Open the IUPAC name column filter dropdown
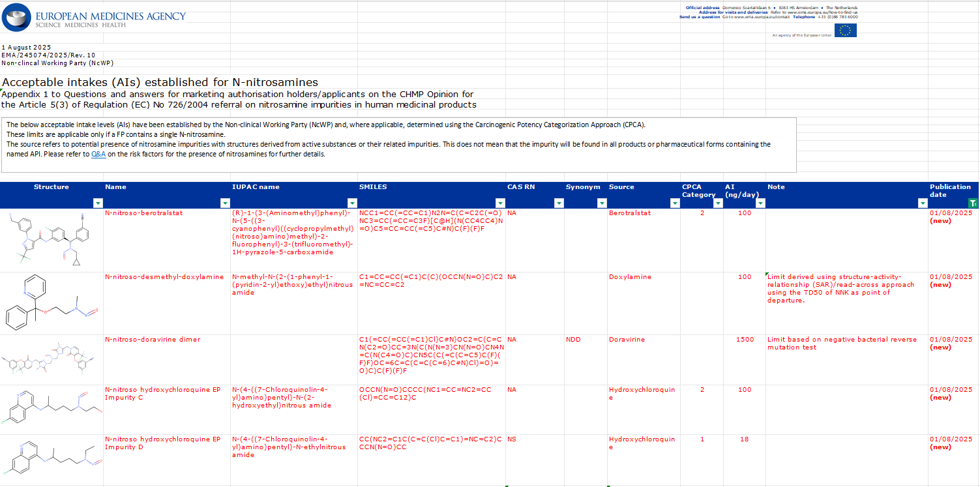The width and height of the screenshot is (980, 487). [x=352, y=203]
